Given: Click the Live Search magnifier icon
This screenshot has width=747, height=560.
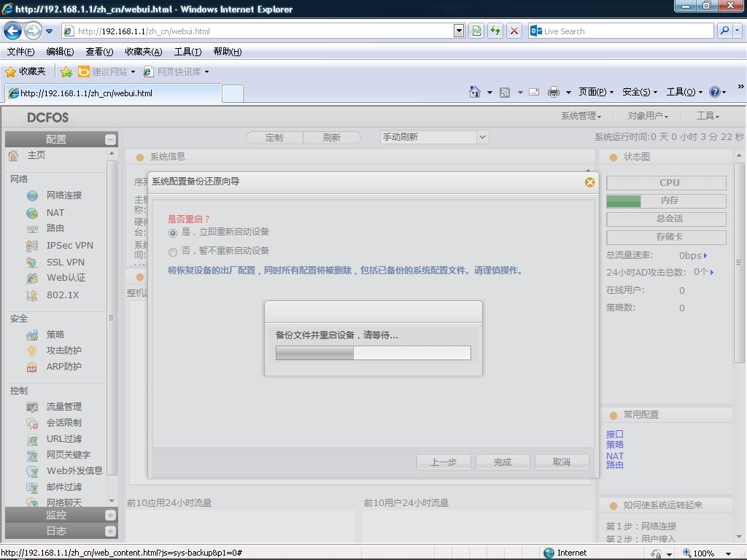Looking at the screenshot, I should (x=724, y=31).
